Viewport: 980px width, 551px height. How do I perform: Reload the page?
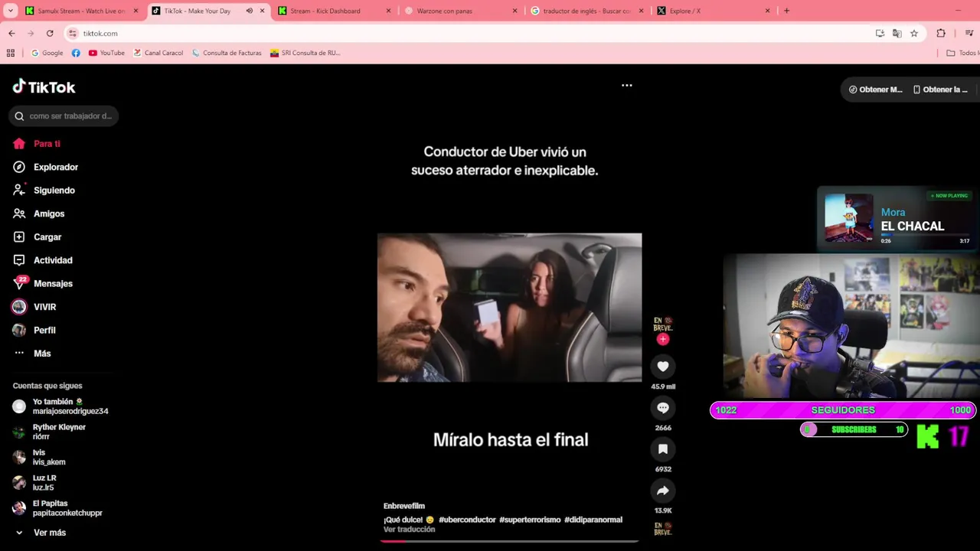tap(50, 34)
